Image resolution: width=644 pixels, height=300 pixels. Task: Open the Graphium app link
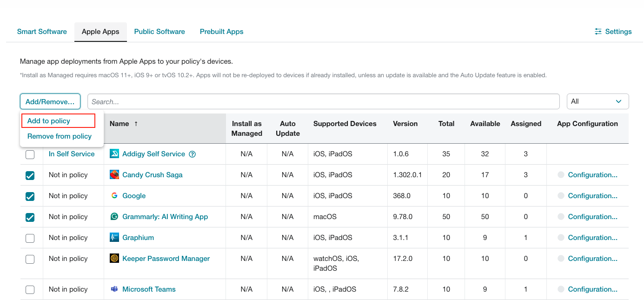(138, 238)
